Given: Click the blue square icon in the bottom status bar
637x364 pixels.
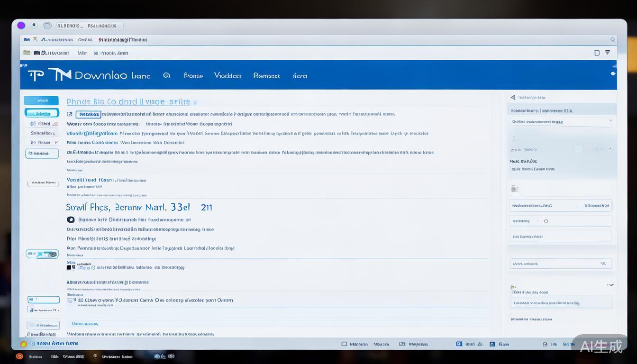Looking at the screenshot, I should point(459,344).
